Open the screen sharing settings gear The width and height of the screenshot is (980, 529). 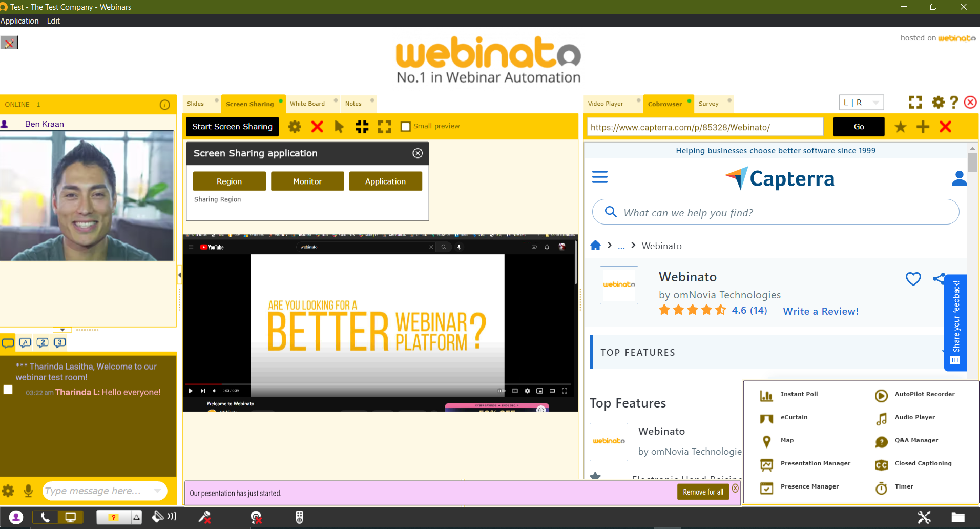click(295, 126)
